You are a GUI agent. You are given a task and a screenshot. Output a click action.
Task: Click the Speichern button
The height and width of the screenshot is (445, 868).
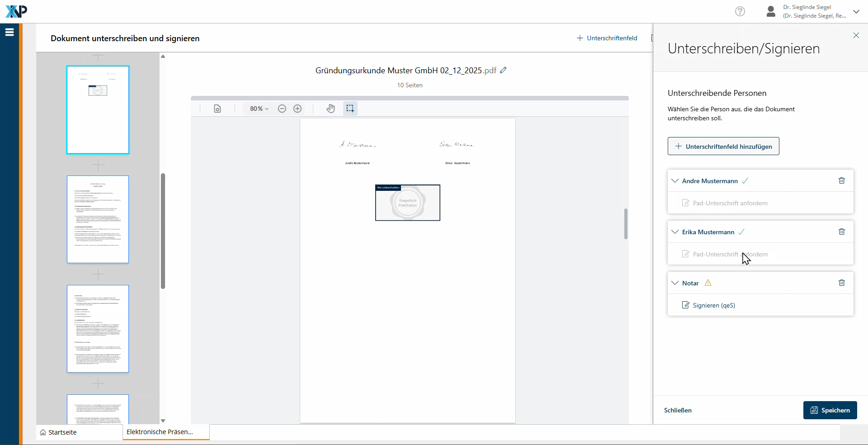(830, 410)
